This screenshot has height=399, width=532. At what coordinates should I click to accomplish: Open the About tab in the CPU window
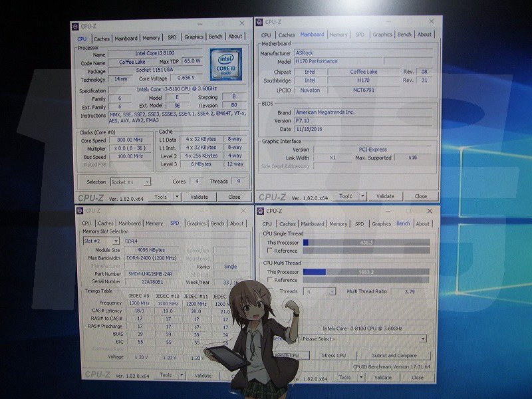point(235,37)
